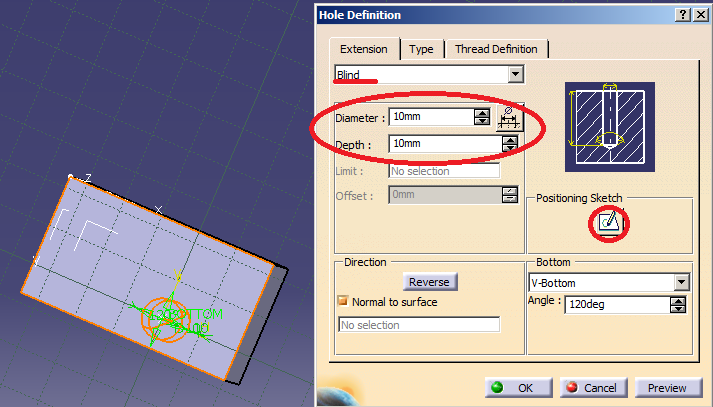The width and height of the screenshot is (713, 407).
Task: Close the Hole Definition dialog
Action: point(701,15)
